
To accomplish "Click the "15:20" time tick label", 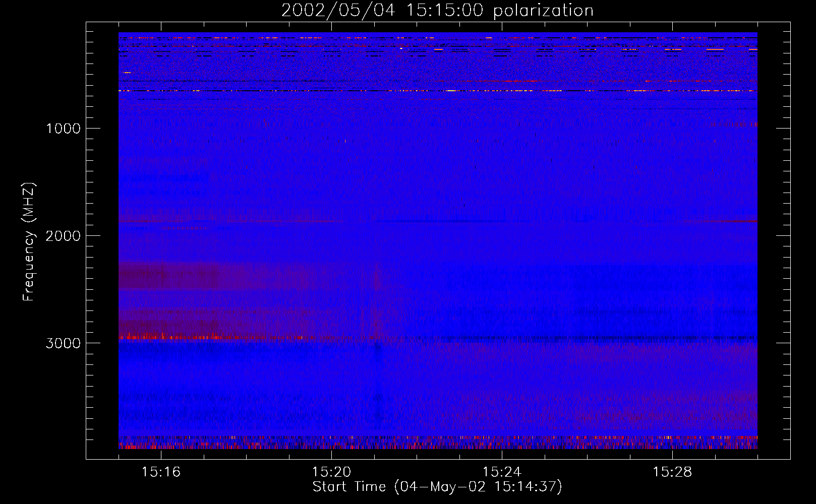I will pyautogui.click(x=331, y=472).
